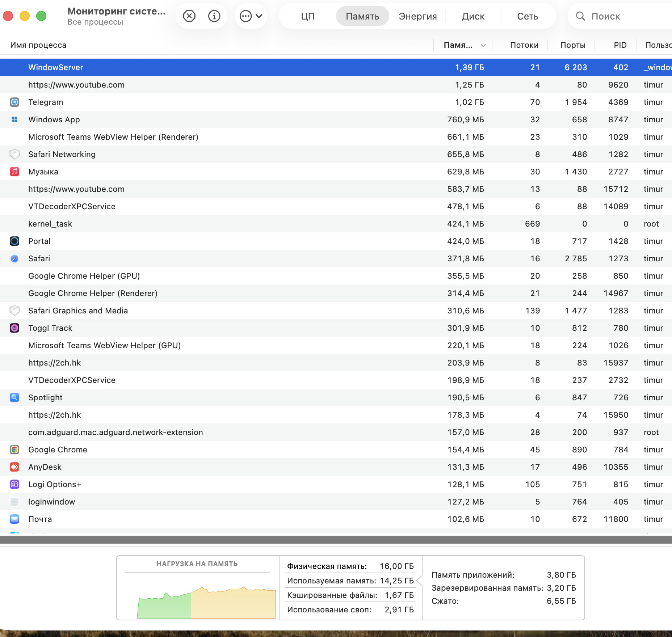Click the Windows App icon

[14, 119]
